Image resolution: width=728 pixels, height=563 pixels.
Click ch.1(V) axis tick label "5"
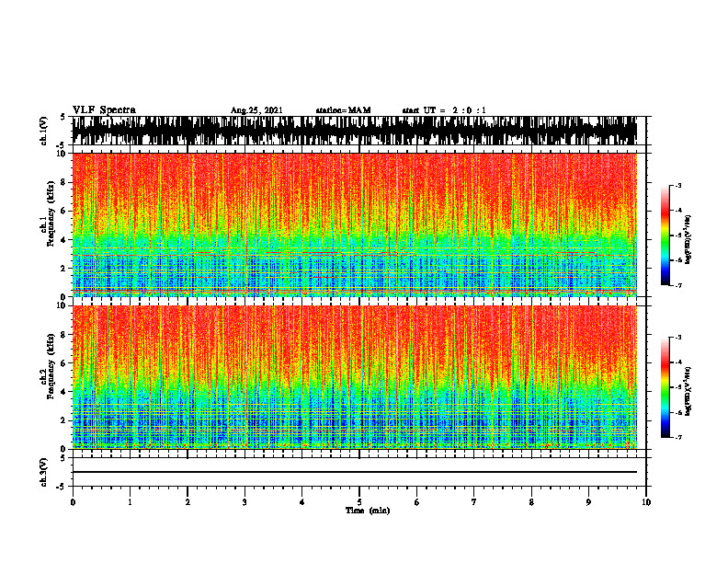(63, 118)
